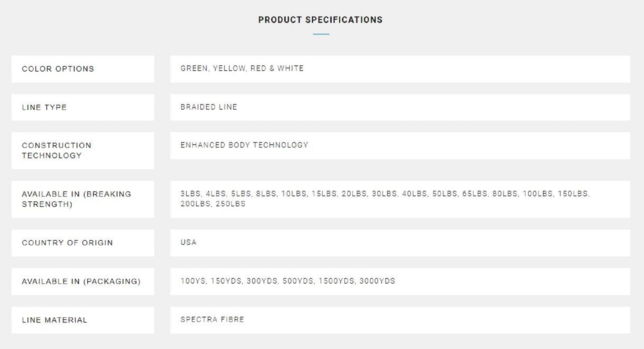Click the Country of Origin label
644x349 pixels.
click(68, 243)
